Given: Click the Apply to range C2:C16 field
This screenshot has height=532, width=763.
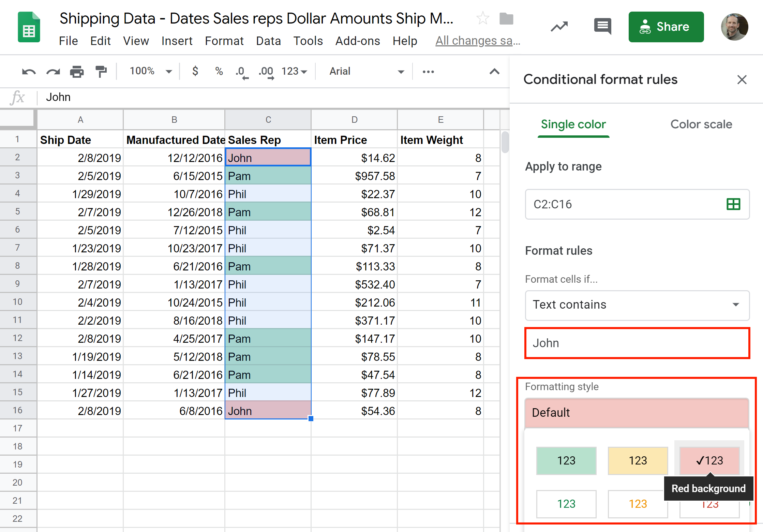Looking at the screenshot, I should [637, 204].
